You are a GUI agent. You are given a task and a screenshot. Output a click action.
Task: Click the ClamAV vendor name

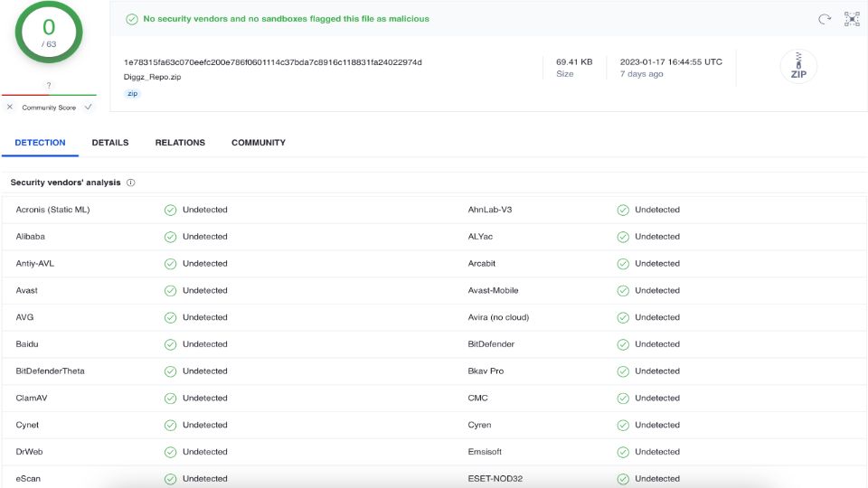(32, 398)
